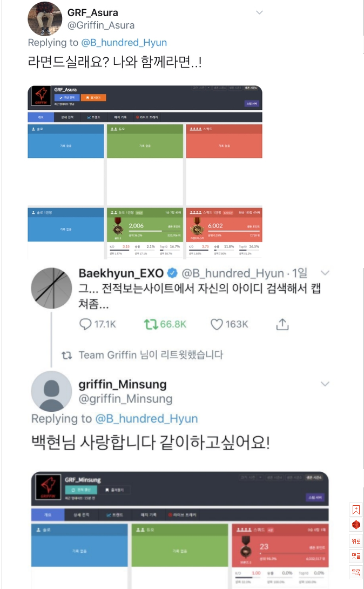Follow the @B_hundred_Hyun link under griffin_Minsung

[147, 418]
